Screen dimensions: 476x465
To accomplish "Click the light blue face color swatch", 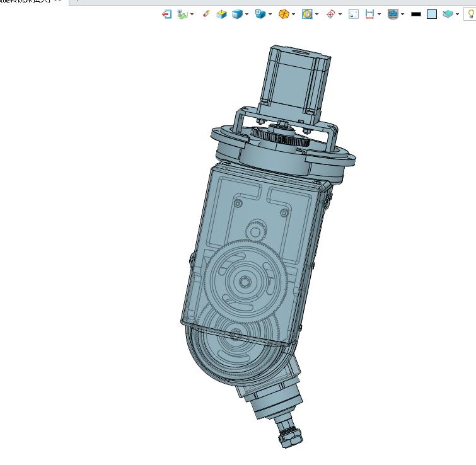I will (x=432, y=14).
